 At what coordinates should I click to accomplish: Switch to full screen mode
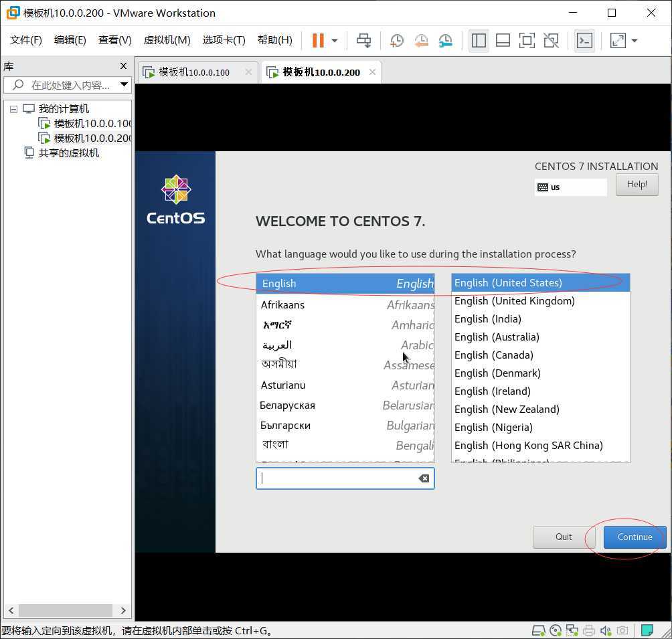click(527, 41)
